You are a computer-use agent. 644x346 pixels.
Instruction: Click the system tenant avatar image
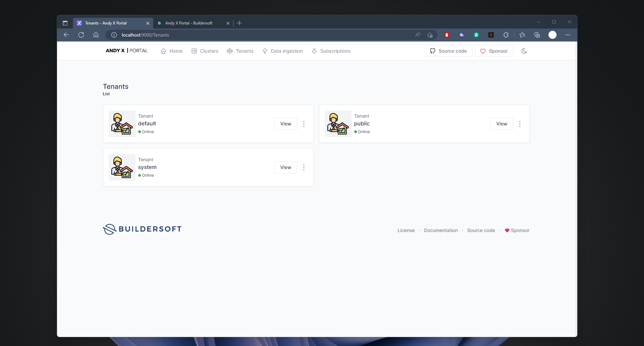(x=122, y=167)
